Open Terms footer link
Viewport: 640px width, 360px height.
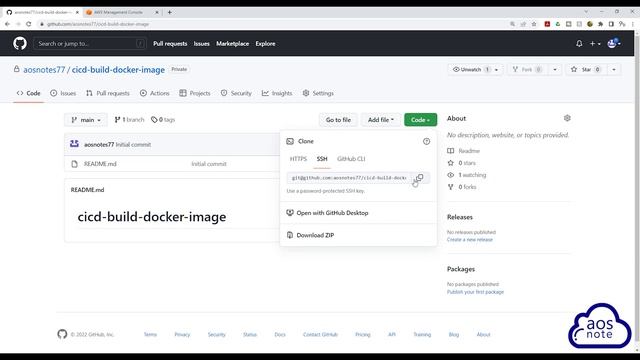(x=150, y=334)
